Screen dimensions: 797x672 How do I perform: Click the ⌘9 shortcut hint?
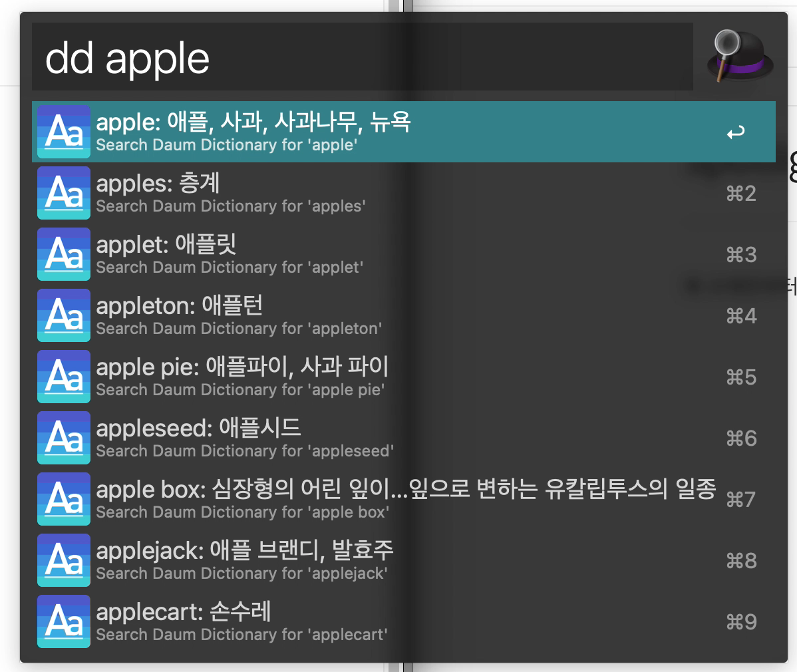(x=741, y=622)
